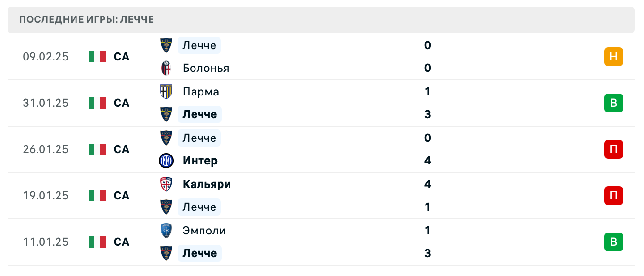Select the Эмполи club crest
This screenshot has height=276, width=644.
coord(166,231)
